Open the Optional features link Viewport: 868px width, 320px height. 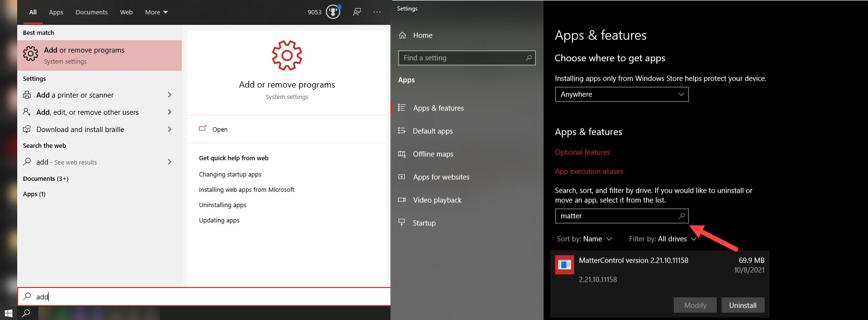(582, 152)
